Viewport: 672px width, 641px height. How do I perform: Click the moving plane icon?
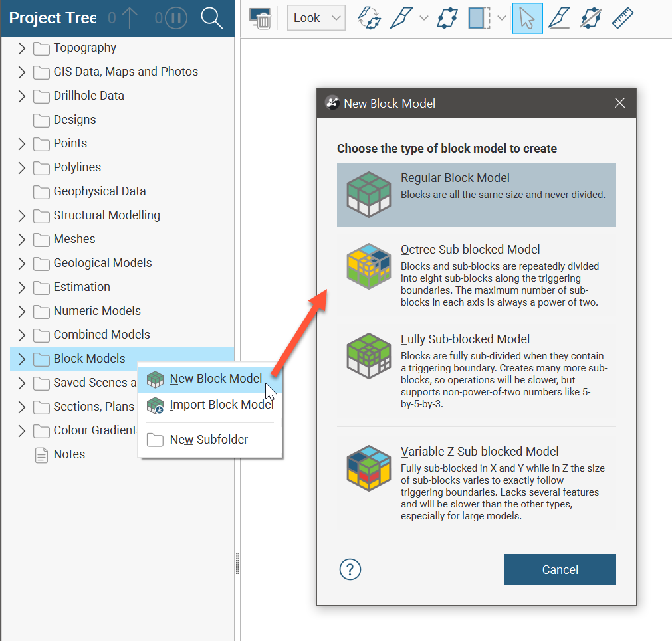point(479,18)
